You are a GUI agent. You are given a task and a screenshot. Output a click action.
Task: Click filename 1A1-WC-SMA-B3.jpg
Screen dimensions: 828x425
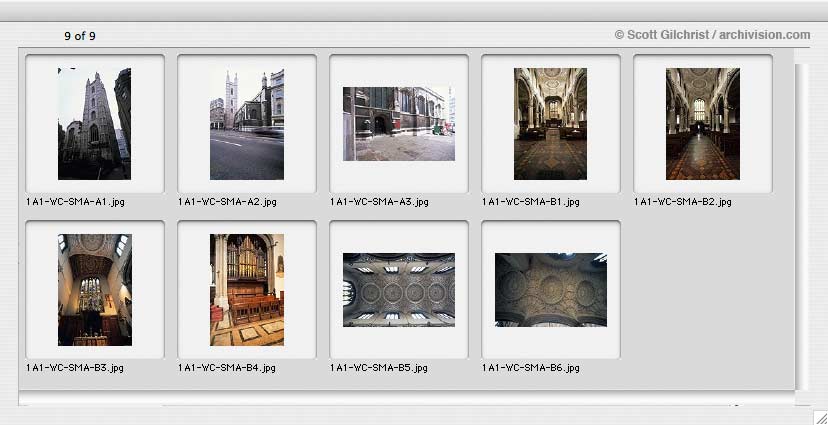tap(75, 368)
